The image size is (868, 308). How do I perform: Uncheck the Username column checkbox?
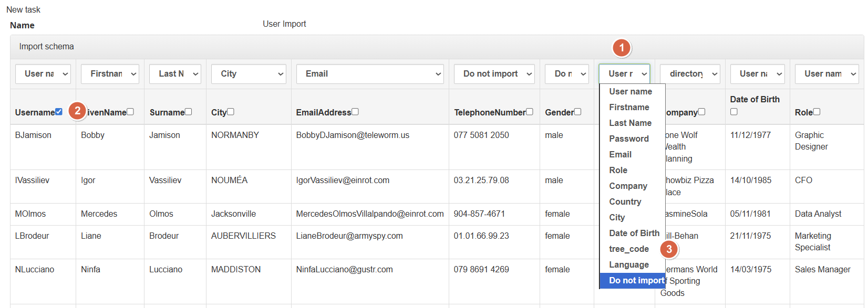59,112
